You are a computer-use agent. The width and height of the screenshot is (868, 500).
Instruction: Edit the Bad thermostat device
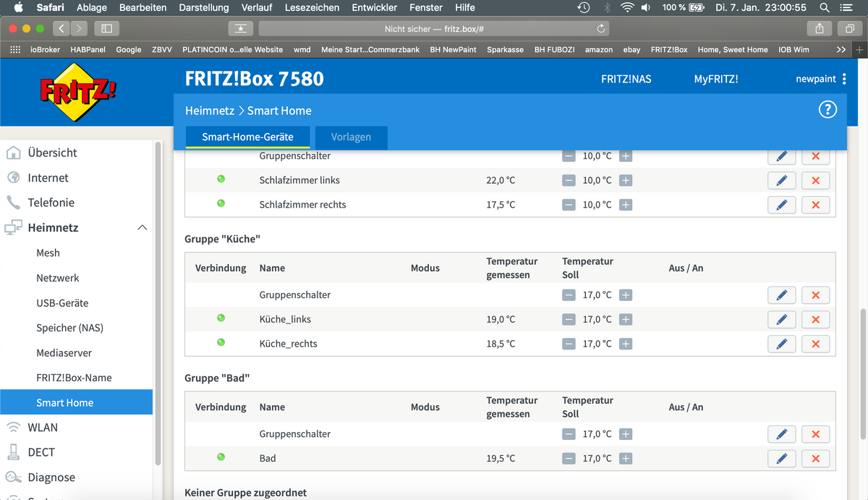[781, 458]
